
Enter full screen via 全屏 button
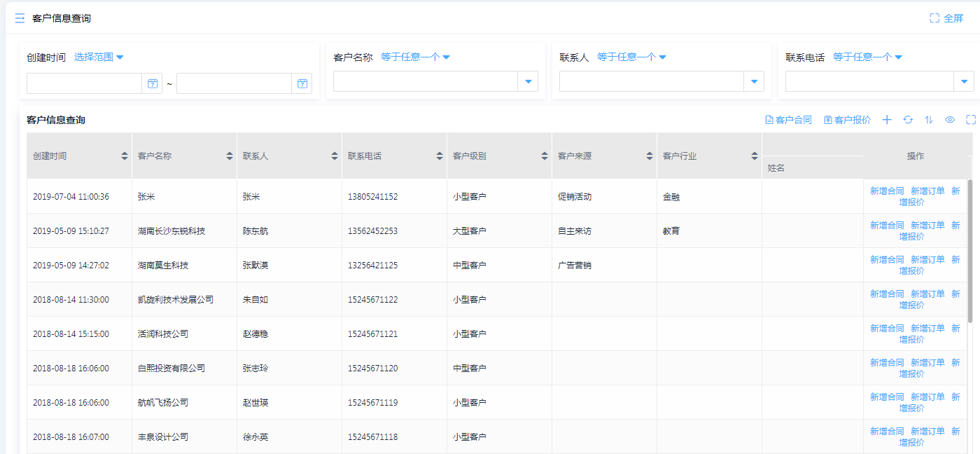point(946,18)
